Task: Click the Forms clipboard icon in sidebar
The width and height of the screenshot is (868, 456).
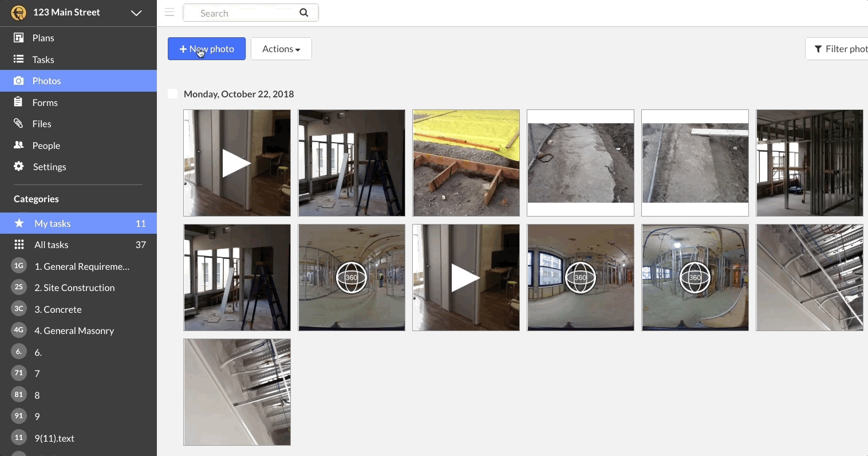Action: pos(18,102)
